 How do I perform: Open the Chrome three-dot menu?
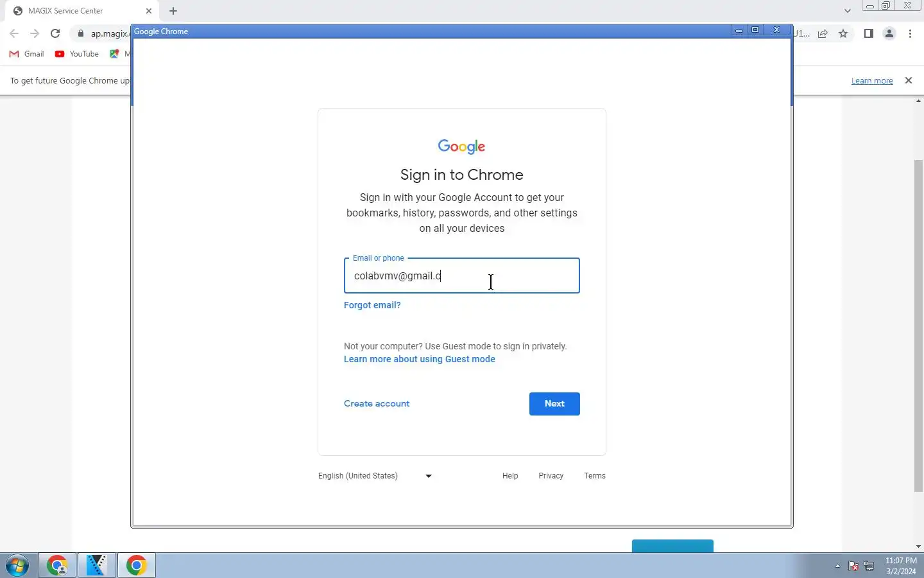[x=911, y=33]
